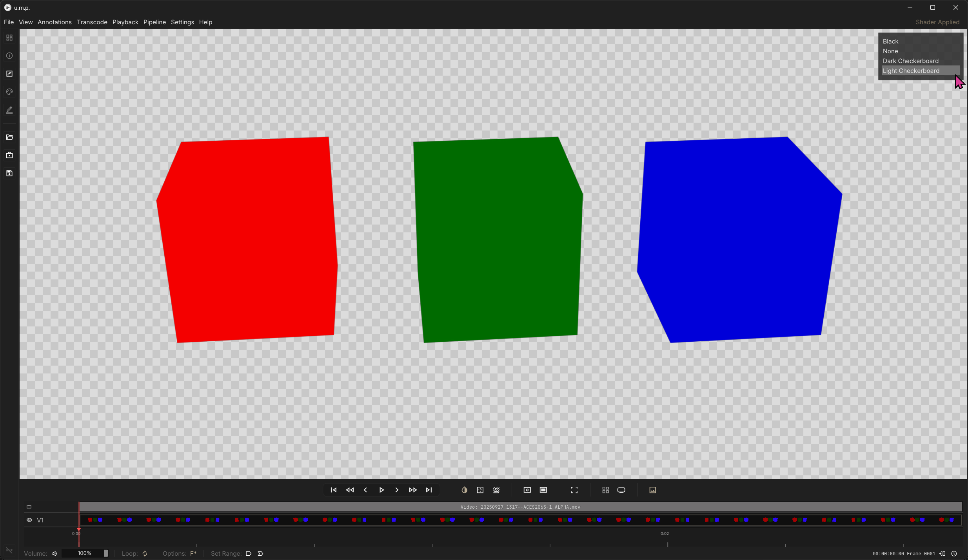Open the Pipeline menu

[154, 22]
